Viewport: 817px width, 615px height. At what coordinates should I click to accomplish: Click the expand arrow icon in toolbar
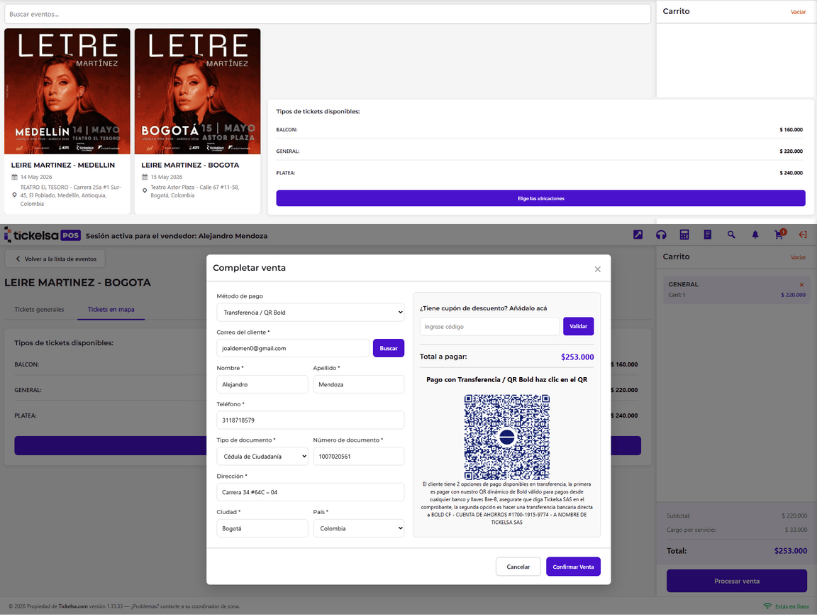[x=638, y=235]
